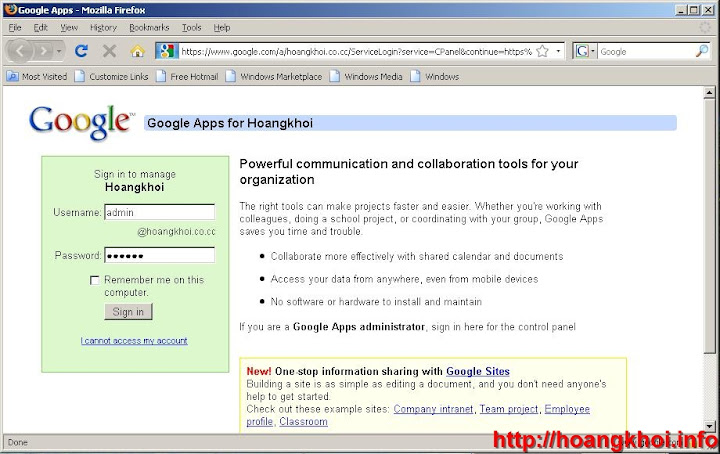Open the search engine selector dropdown
The width and height of the screenshot is (720, 454).
(x=585, y=51)
